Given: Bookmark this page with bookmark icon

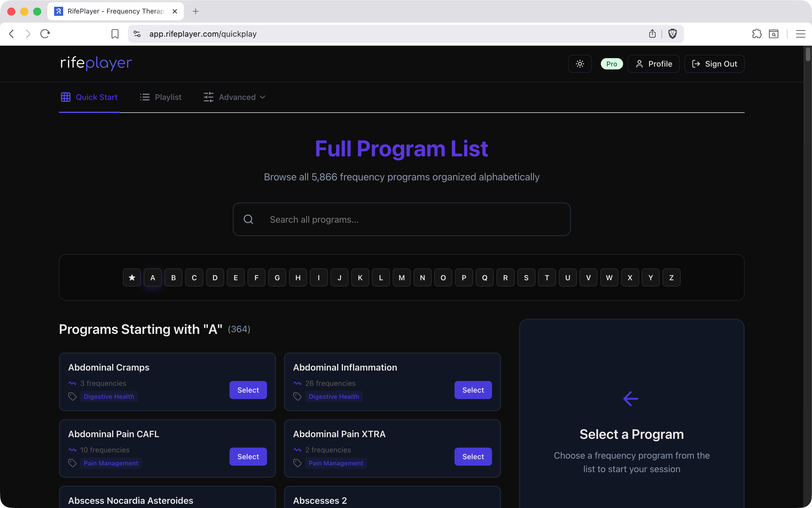Looking at the screenshot, I should [115, 34].
